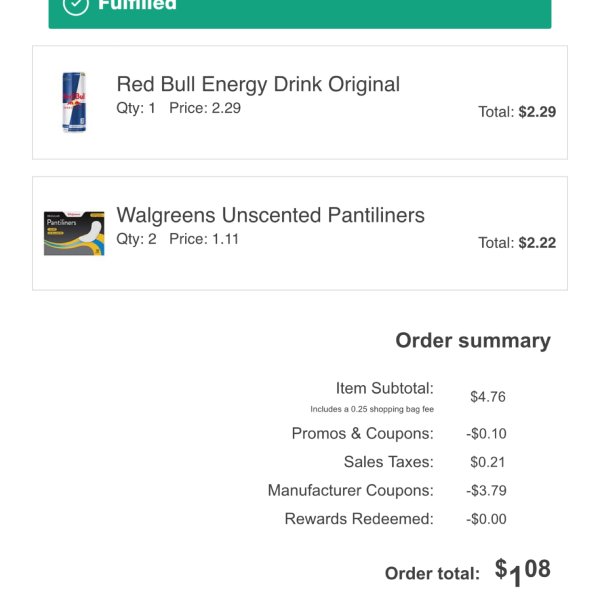This screenshot has height=600, width=600.
Task: Click the Order summary heading
Action: pos(473,341)
